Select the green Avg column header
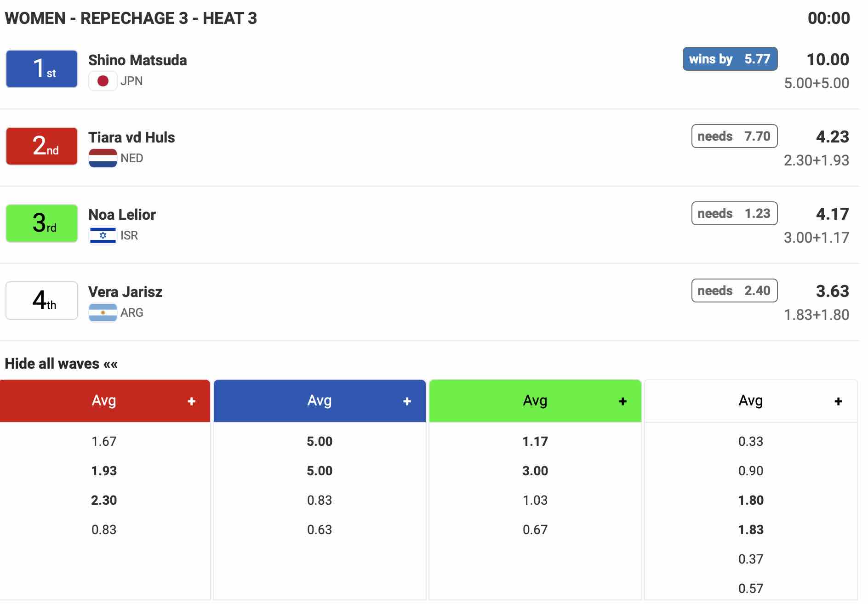The height and width of the screenshot is (604, 868). 535,401
